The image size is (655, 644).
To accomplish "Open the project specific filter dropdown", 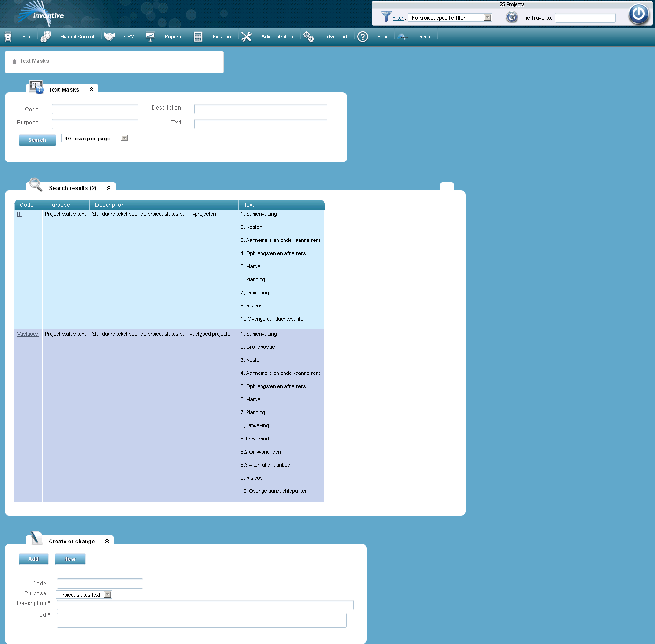I will [x=488, y=17].
